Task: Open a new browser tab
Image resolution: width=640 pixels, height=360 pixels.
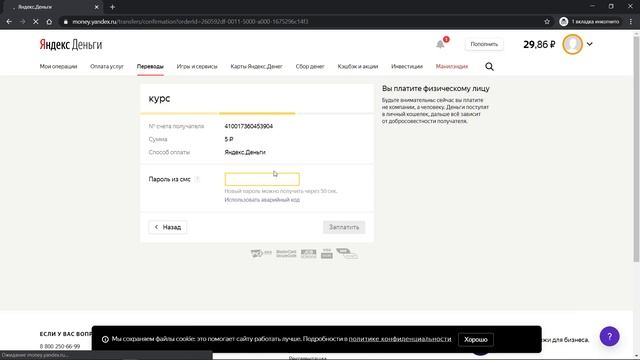Action: (x=112, y=7)
